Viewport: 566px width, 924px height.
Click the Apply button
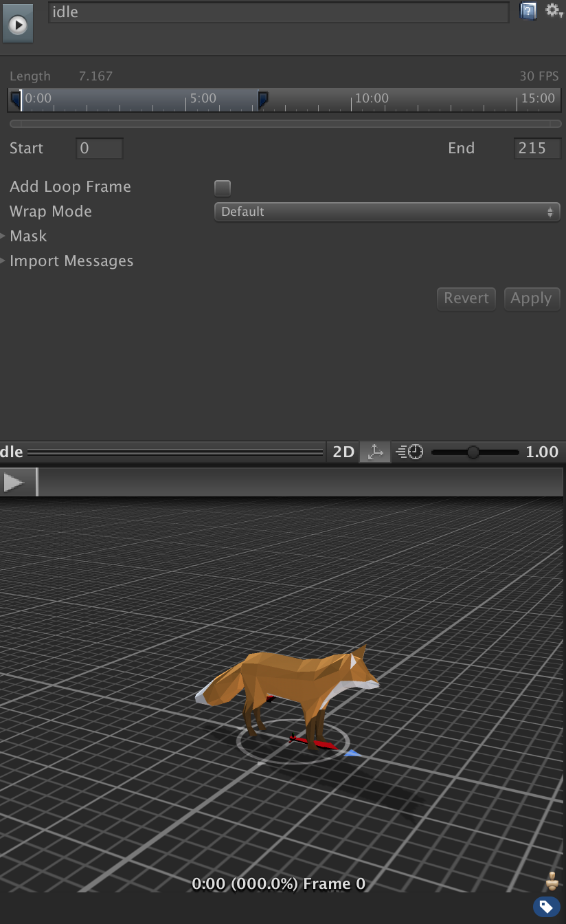click(531, 298)
